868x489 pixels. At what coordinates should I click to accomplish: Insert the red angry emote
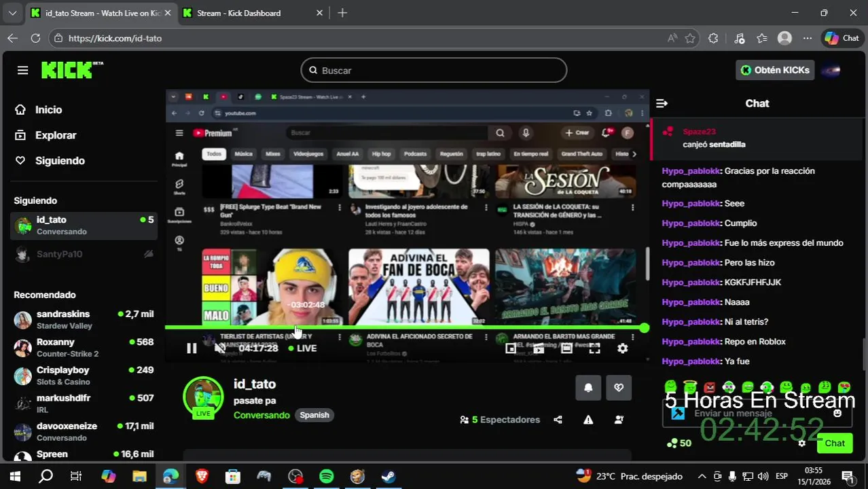[709, 387]
